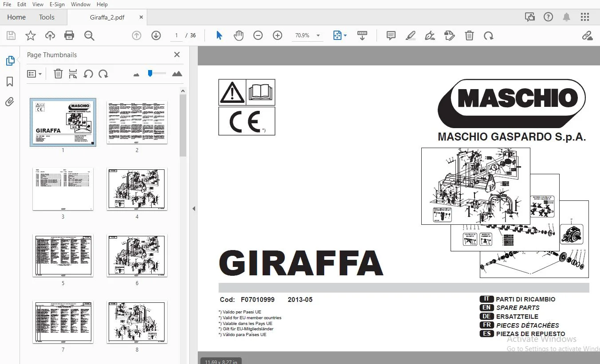Viewport: 600px width, 364px height.
Task: Open the apps grid launcher
Action: pyautogui.click(x=585, y=17)
